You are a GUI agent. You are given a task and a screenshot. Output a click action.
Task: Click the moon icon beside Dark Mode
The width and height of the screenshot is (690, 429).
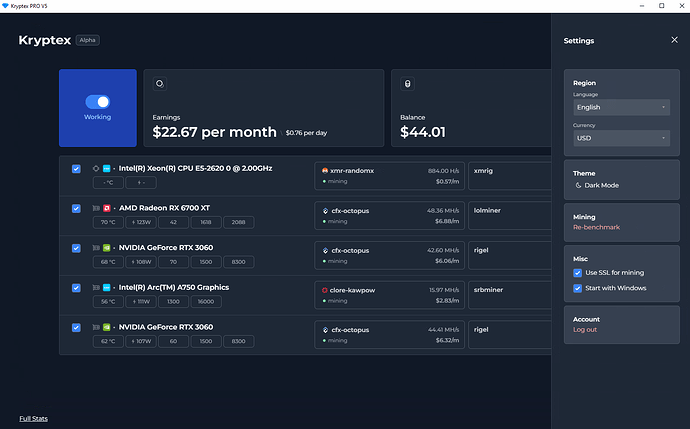coord(578,185)
